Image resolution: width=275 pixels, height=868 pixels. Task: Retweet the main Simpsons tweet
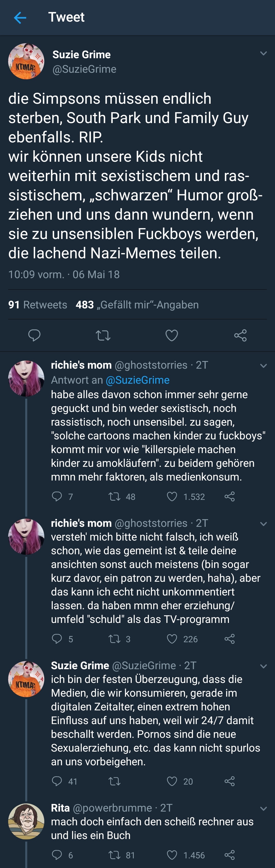(103, 335)
